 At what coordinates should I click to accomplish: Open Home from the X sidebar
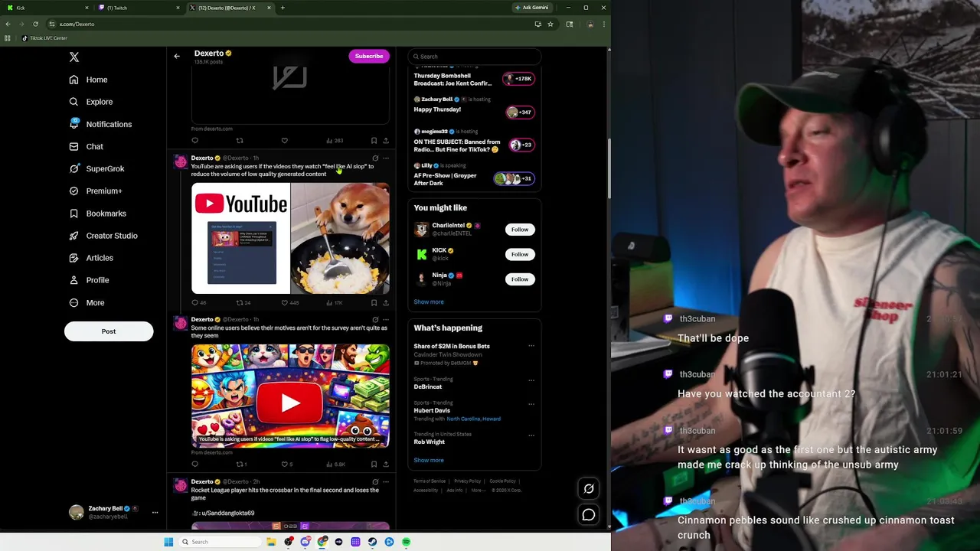(x=89, y=80)
